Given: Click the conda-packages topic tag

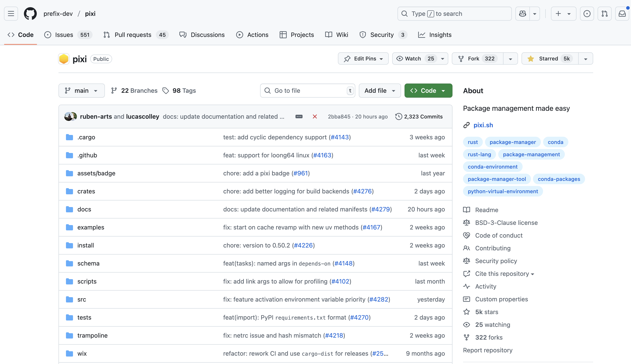Looking at the screenshot, I should 559,179.
